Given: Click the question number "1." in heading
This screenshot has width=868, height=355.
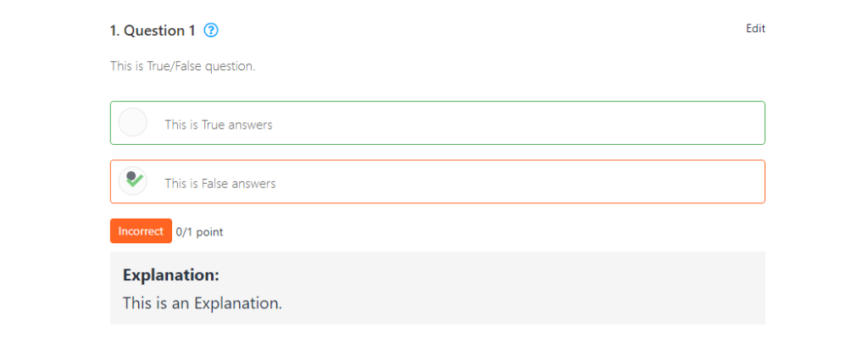Looking at the screenshot, I should (x=115, y=31).
